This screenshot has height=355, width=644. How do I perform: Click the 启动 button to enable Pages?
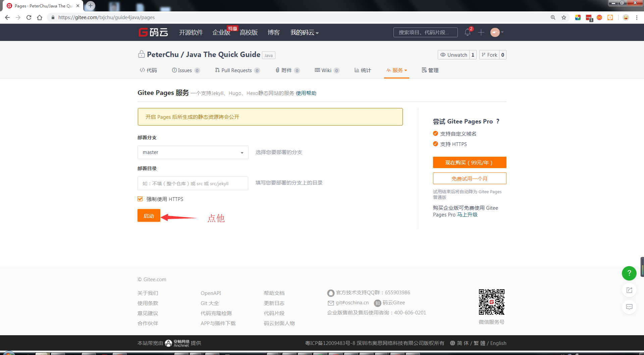tap(149, 215)
